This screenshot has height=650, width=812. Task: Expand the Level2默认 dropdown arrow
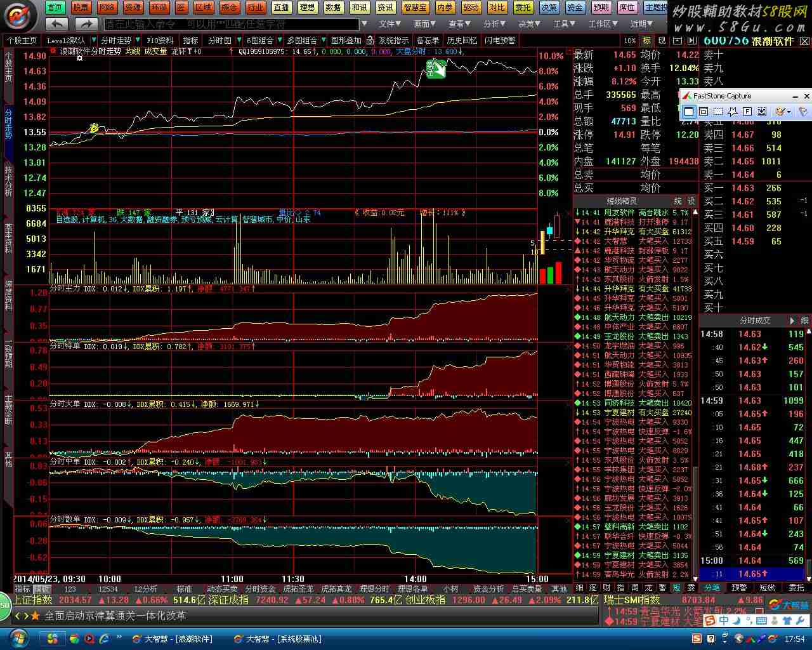tap(94, 41)
